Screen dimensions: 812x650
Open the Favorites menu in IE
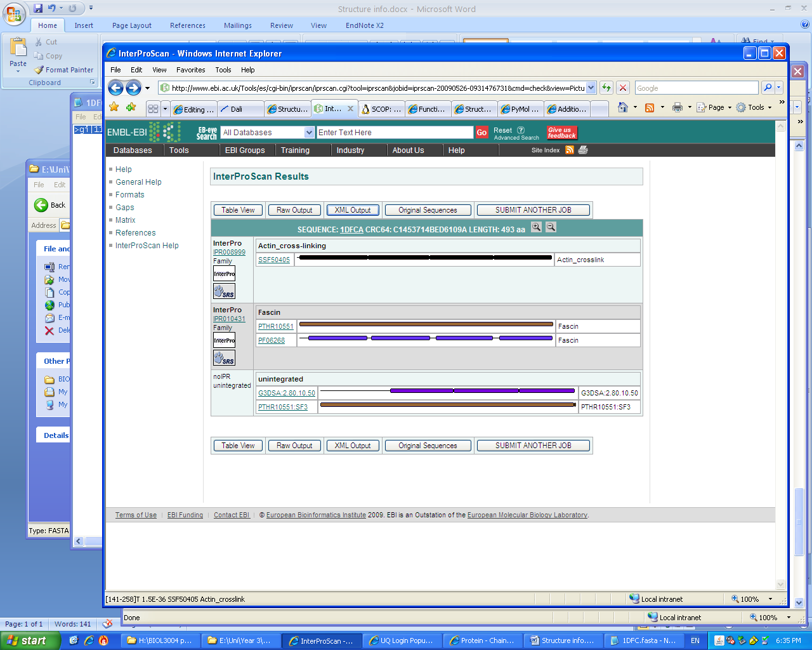click(190, 70)
